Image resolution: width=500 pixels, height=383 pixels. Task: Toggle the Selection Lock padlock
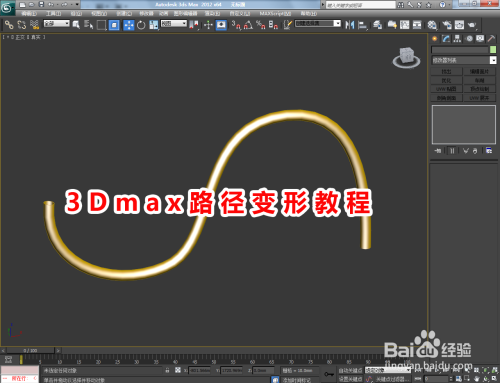pos(167,370)
